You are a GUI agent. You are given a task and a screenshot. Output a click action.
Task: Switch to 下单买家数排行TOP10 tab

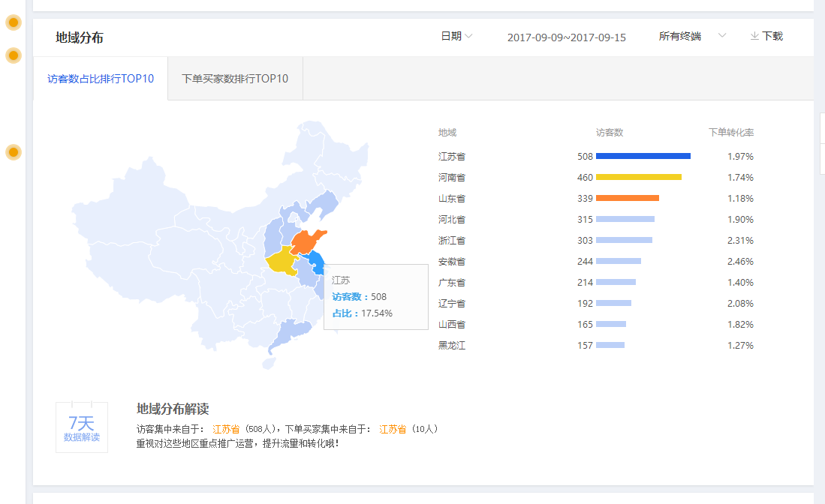coord(235,79)
